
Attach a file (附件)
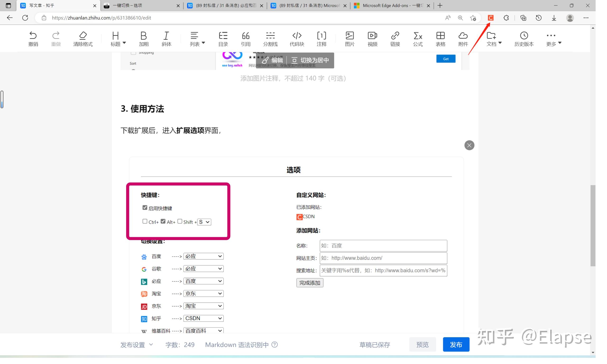click(x=463, y=39)
